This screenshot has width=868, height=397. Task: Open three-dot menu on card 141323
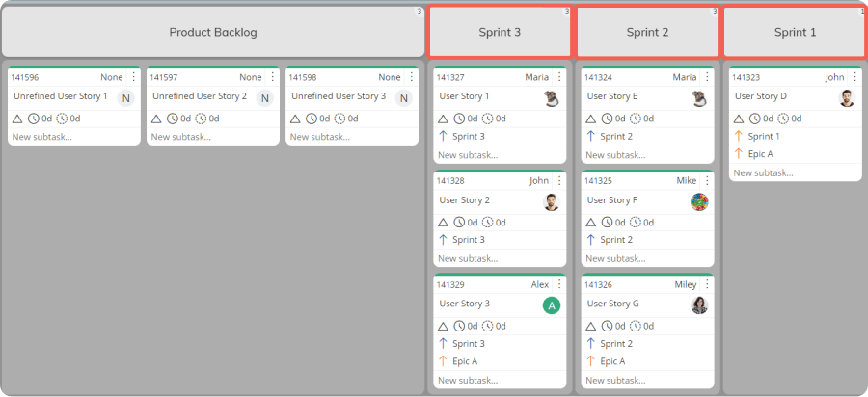(854, 77)
